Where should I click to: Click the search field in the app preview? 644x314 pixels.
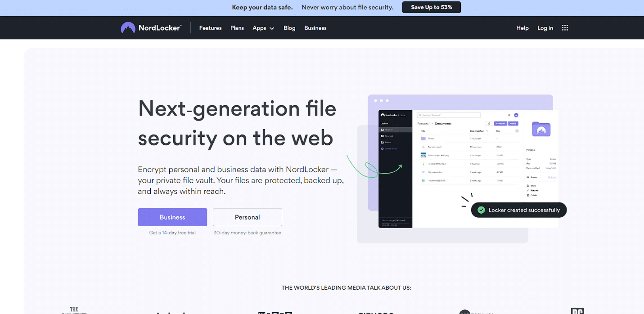point(449,115)
